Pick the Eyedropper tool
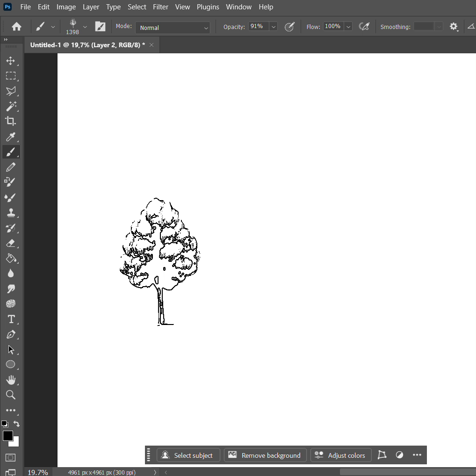This screenshot has width=476, height=476. pyautogui.click(x=11, y=137)
